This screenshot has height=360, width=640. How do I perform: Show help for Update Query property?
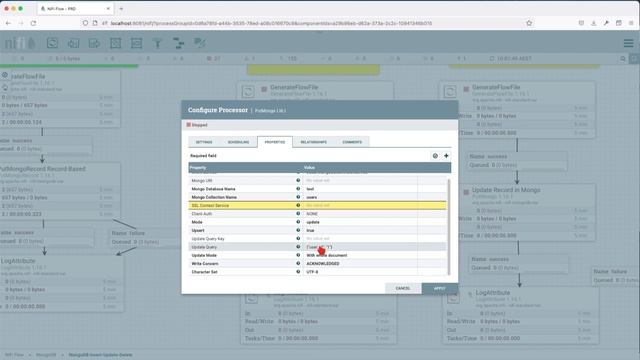[298, 247]
